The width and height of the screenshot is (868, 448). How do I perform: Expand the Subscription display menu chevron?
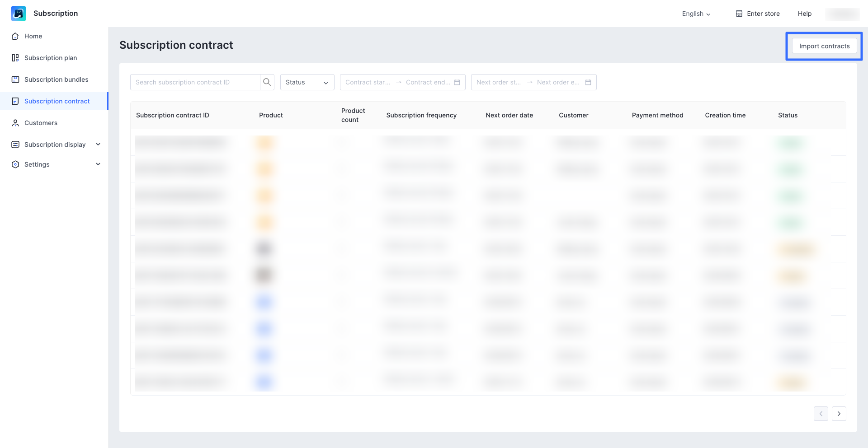pos(98,145)
